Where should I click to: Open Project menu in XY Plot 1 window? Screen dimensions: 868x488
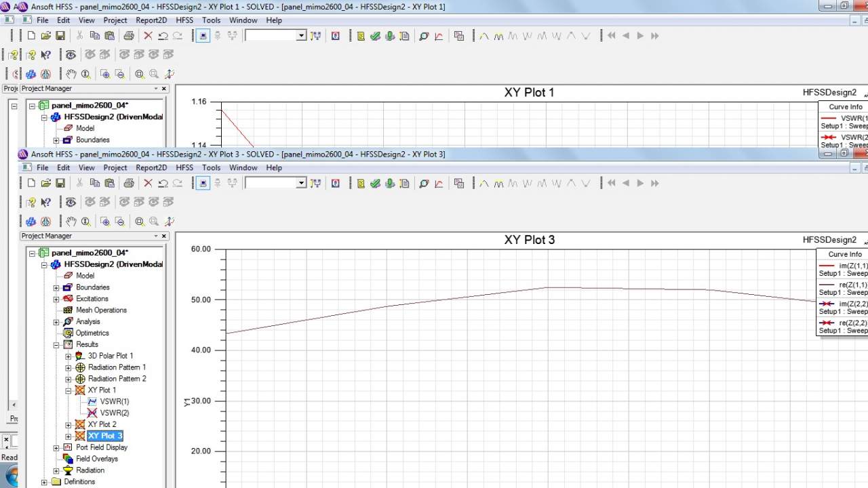pos(115,20)
